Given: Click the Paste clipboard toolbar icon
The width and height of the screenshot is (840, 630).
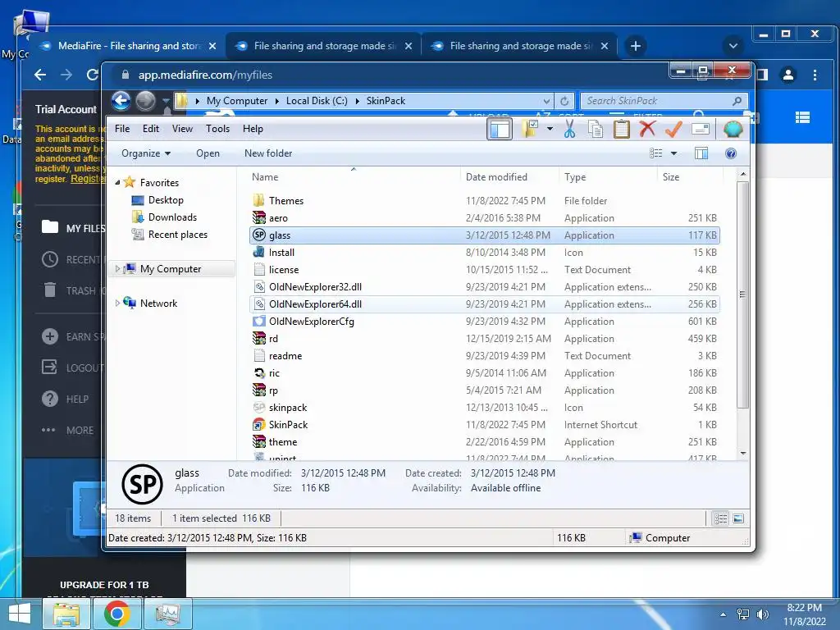Looking at the screenshot, I should 622,129.
